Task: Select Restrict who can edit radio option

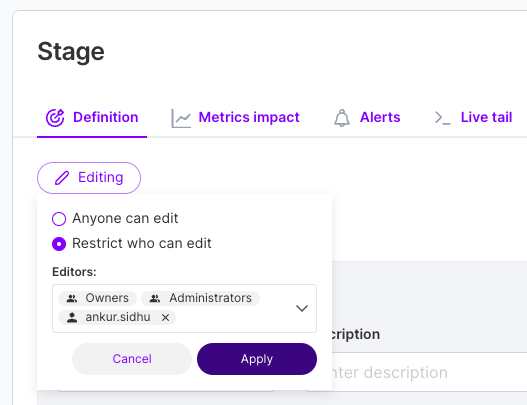Action: [59, 244]
